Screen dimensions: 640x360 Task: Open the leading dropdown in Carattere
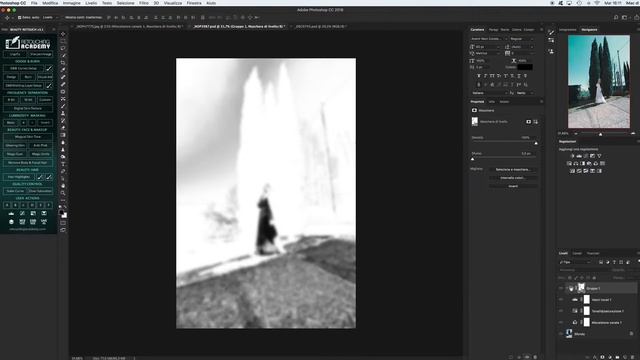(x=523, y=47)
